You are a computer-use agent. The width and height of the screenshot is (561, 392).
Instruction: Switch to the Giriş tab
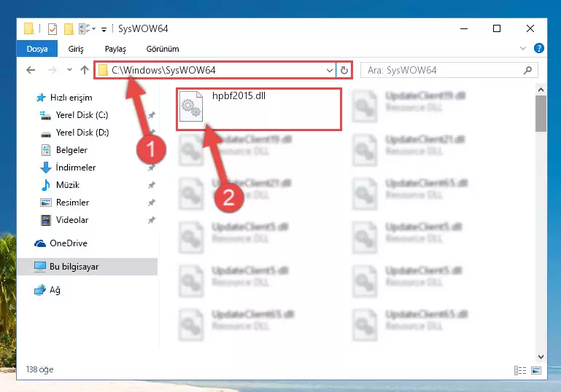(x=76, y=49)
